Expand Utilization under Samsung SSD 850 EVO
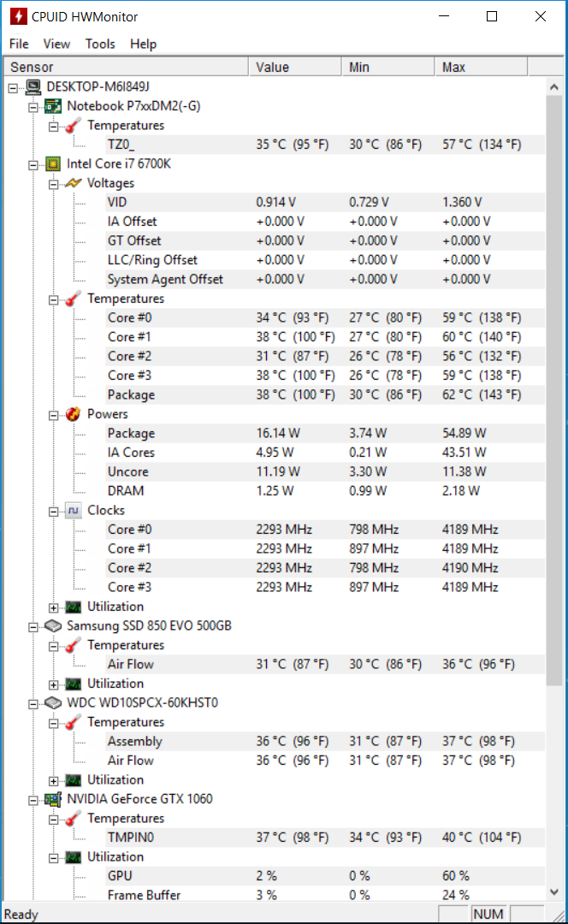568x924 pixels. (x=54, y=684)
